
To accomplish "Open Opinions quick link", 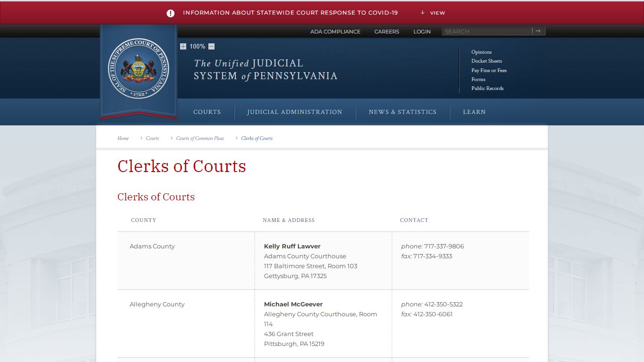I will [481, 52].
